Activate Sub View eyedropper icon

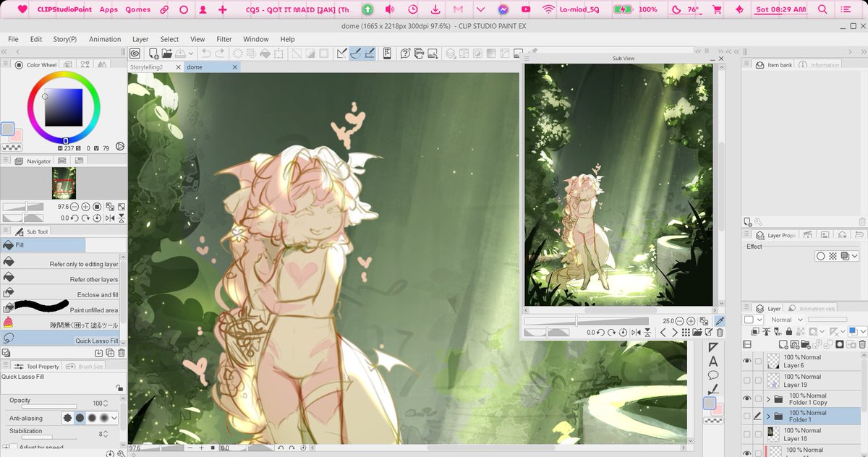click(720, 321)
